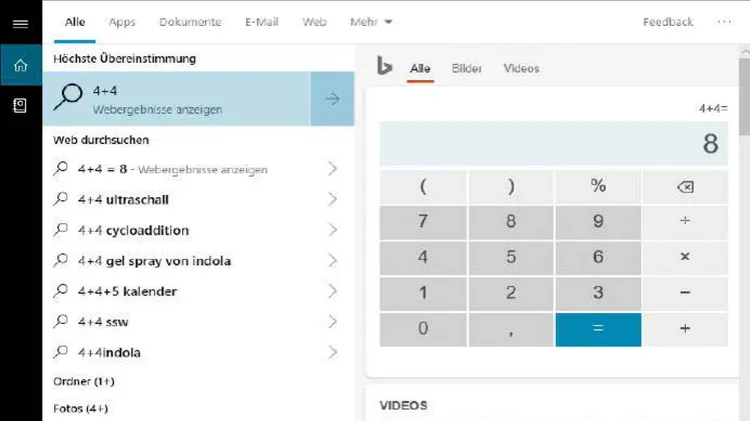Click the divide operator key
The height and width of the screenshot is (421, 750).
click(685, 221)
